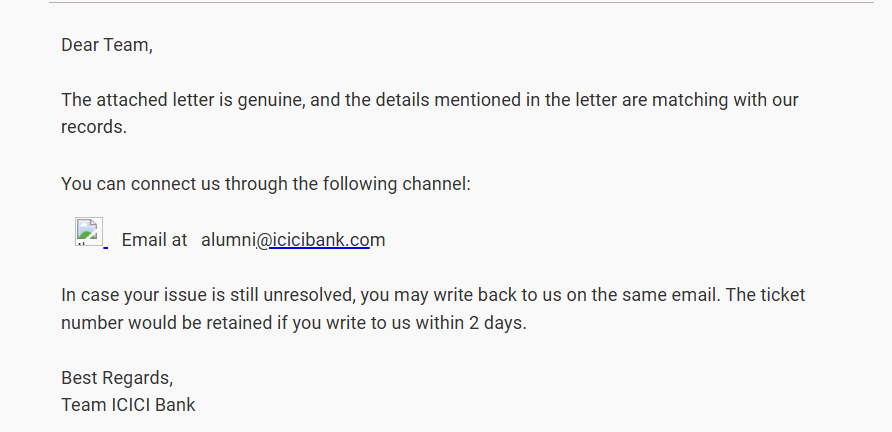Click the word "records." ending the first paragraph
892x432 pixels.
point(94,129)
